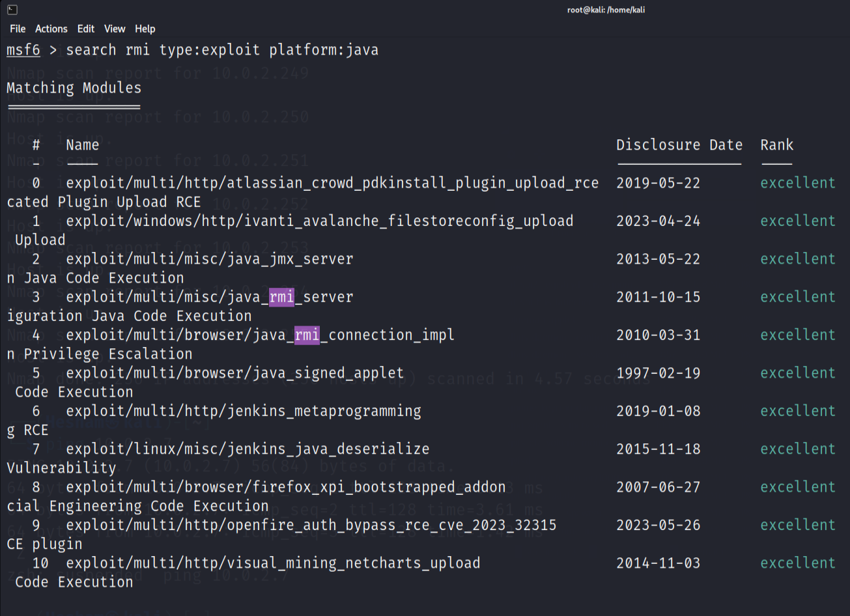Image resolution: width=850 pixels, height=616 pixels.
Task: Click the row index number 10
Action: click(40, 563)
